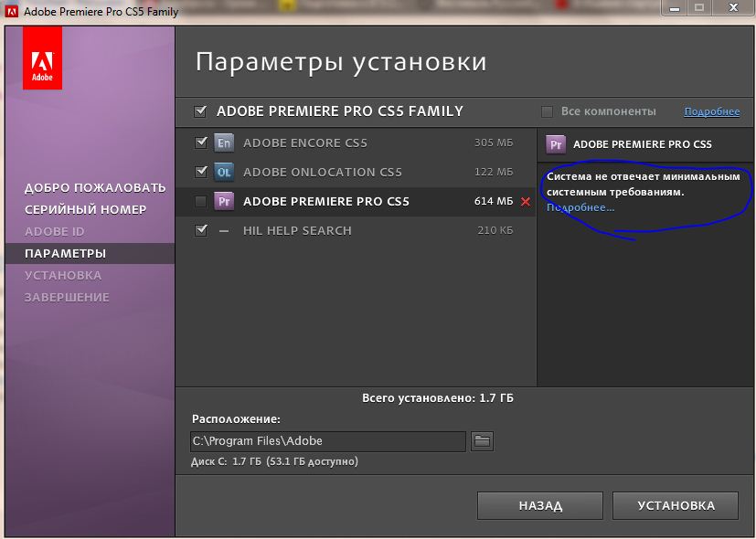The image size is (756, 539).
Task: Click the Система не отвечает минимальным warning text
Action: [644, 185]
